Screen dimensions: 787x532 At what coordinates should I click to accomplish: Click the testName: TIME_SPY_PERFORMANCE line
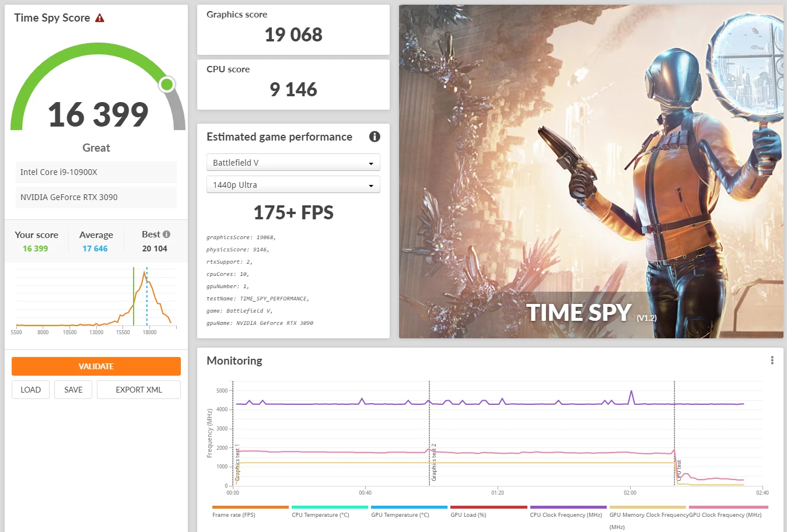coord(258,299)
